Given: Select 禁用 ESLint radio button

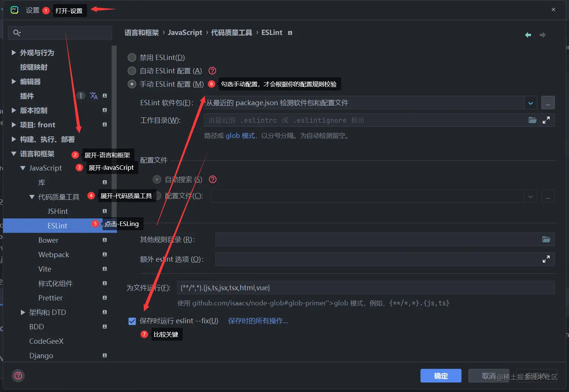Looking at the screenshot, I should tap(132, 57).
